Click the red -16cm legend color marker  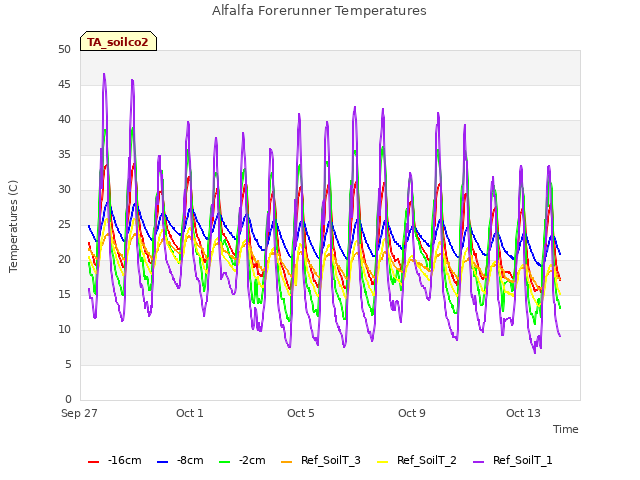pos(93,462)
